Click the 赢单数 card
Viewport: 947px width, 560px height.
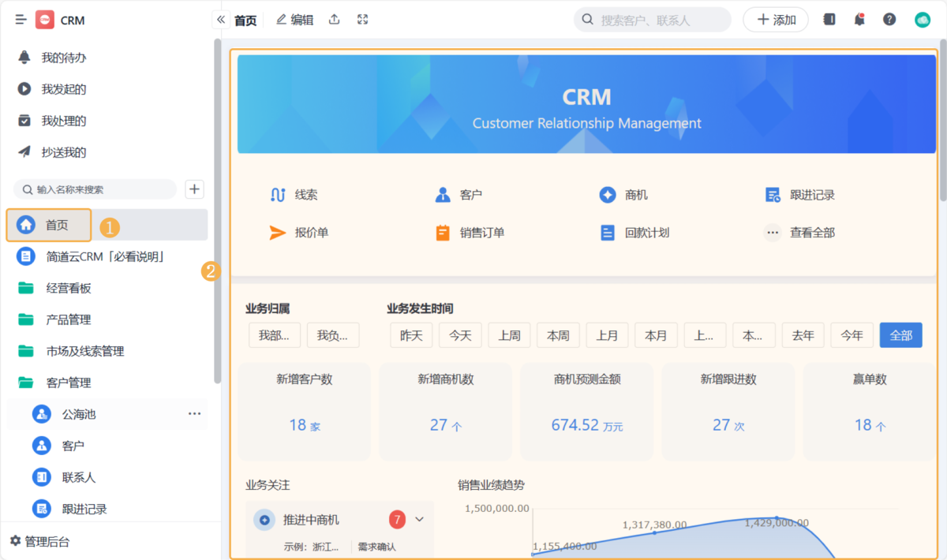point(870,412)
